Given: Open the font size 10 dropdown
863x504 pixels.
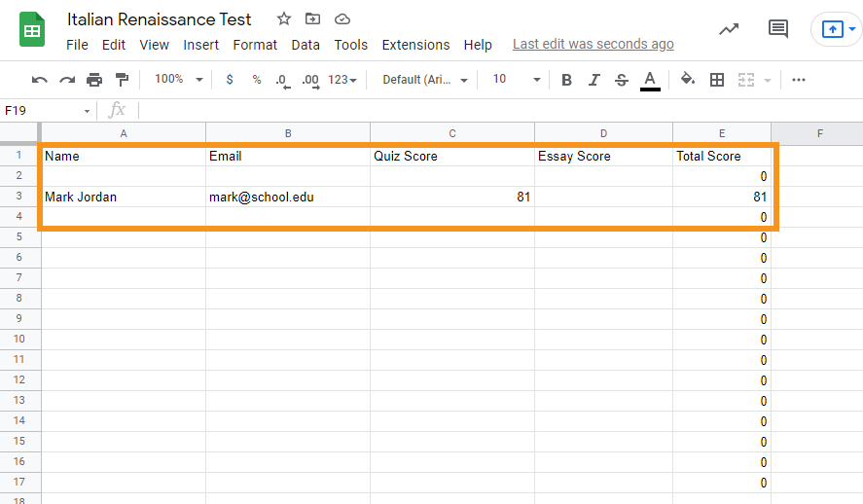Looking at the screenshot, I should 516,80.
